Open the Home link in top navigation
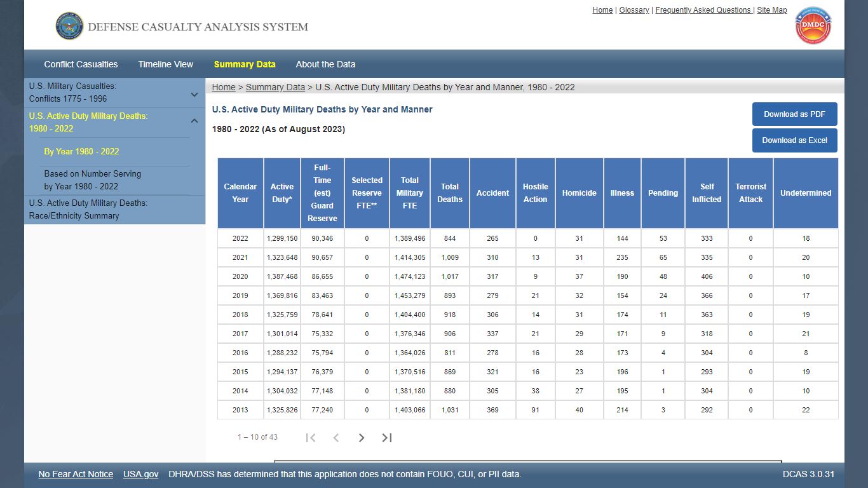 point(602,10)
